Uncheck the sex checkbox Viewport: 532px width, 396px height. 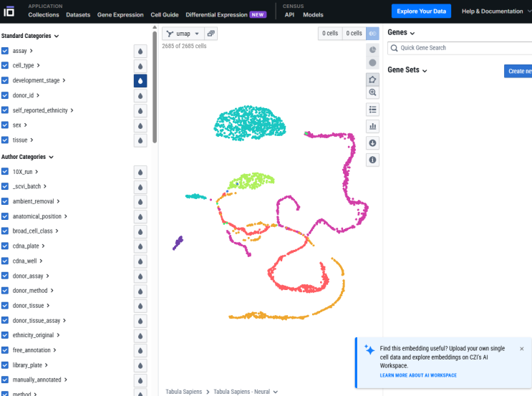click(5, 125)
